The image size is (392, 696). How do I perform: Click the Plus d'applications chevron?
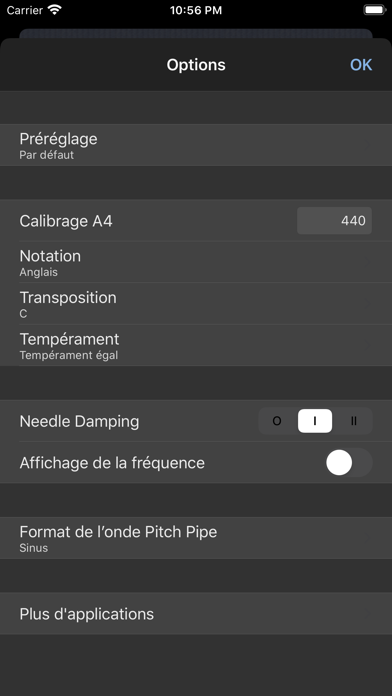(x=368, y=613)
